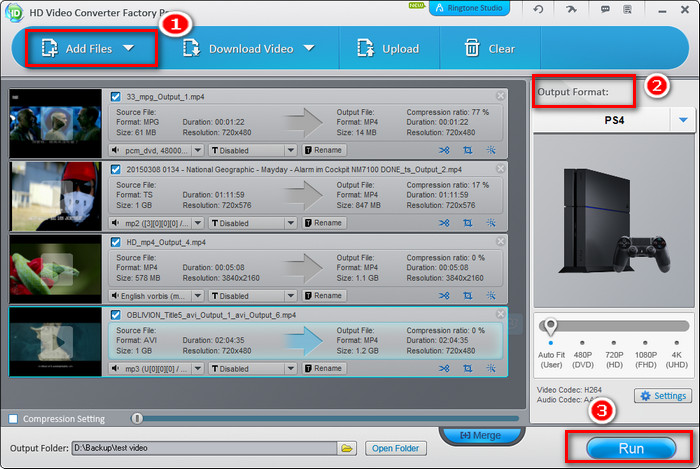Play the 33_mpg_Output_1.mp4 thumbnail preview
The height and width of the screenshot is (469, 700).
tap(57, 124)
